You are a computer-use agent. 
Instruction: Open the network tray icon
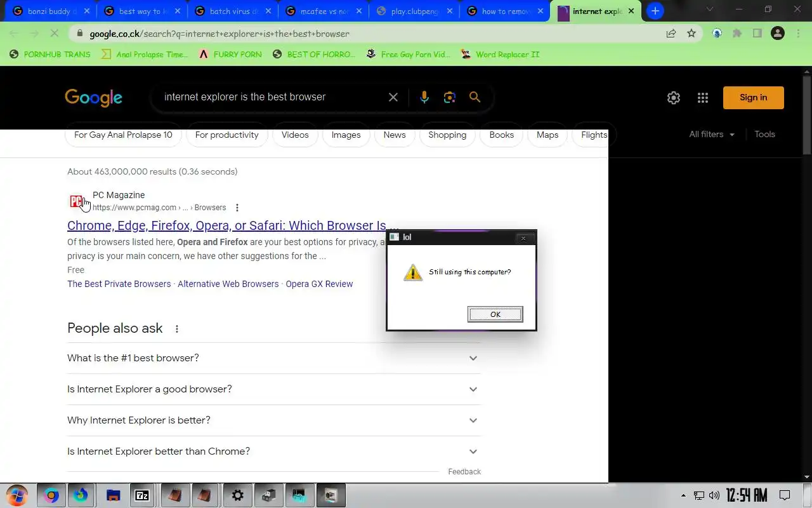(x=699, y=495)
